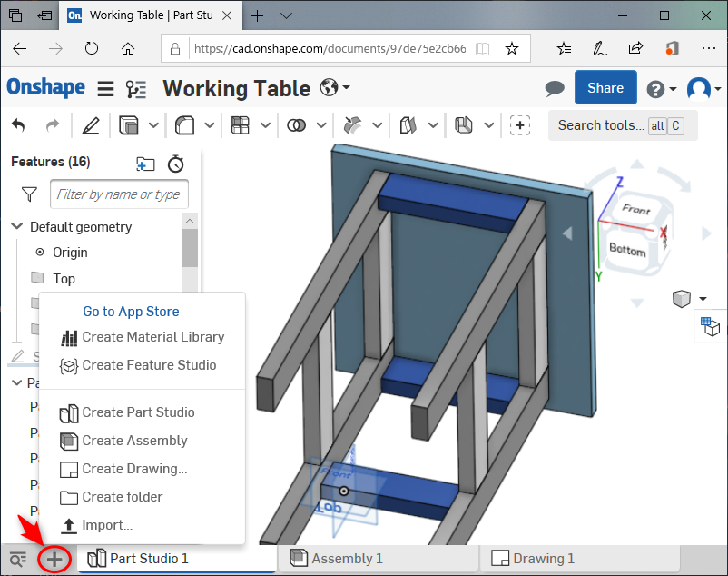Open the Extrude tool dropdown arrow
The width and height of the screenshot is (728, 576).
tap(153, 125)
